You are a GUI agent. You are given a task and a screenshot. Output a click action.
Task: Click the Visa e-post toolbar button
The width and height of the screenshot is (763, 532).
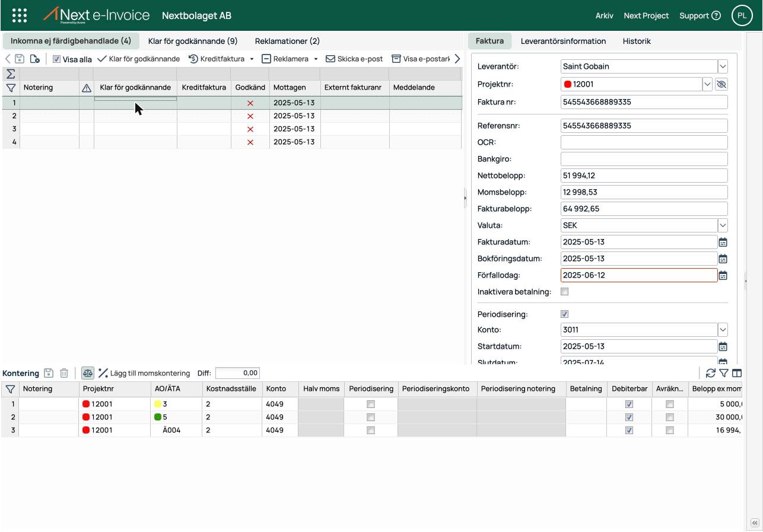click(421, 59)
